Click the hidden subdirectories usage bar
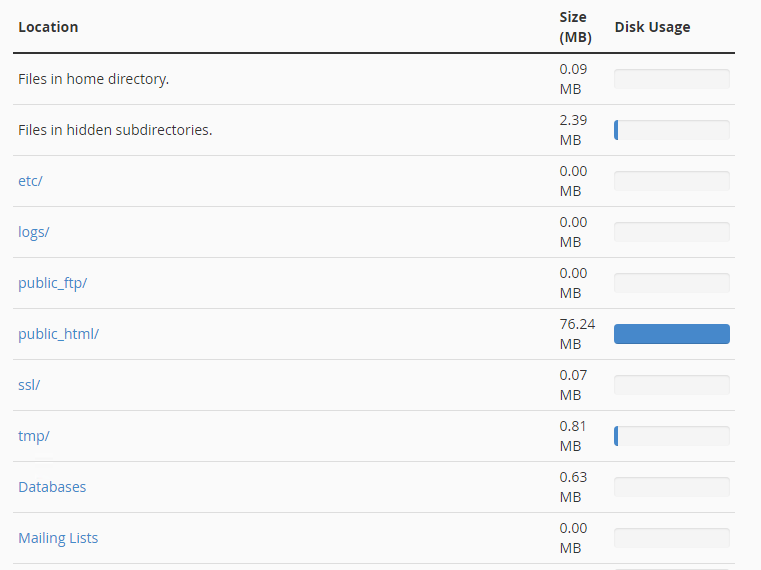Viewport: 761px width, 570px height. 672,130
